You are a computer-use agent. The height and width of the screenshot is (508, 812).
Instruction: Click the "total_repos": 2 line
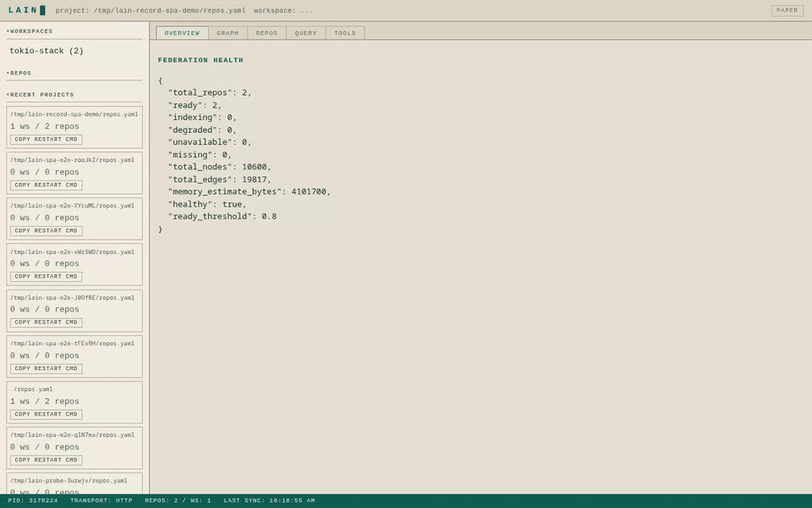210,93
